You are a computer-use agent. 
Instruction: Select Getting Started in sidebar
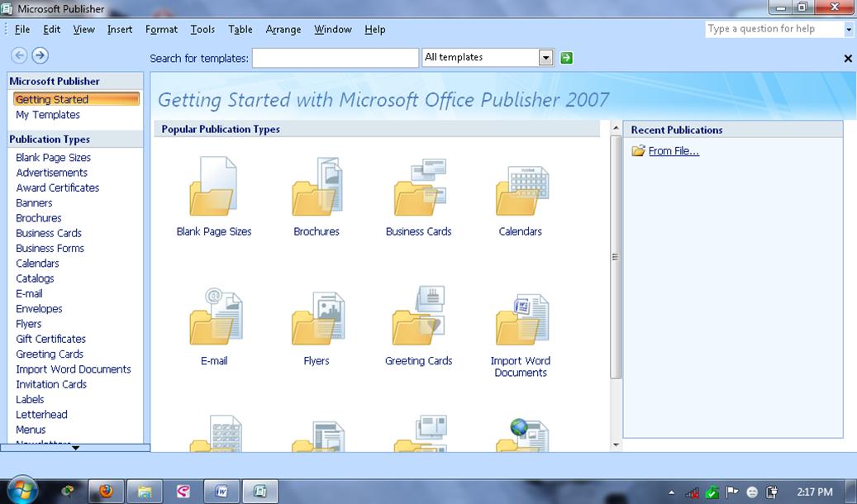pos(76,99)
